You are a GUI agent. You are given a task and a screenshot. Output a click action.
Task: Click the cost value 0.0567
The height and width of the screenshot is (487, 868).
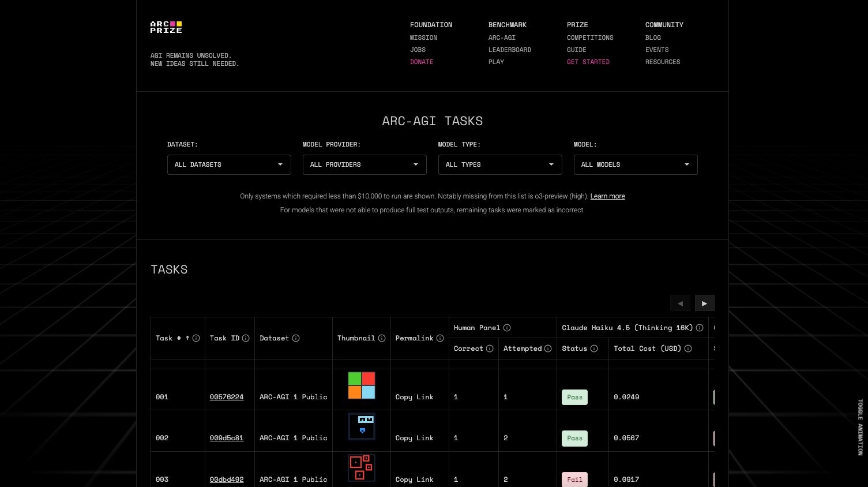click(x=626, y=438)
